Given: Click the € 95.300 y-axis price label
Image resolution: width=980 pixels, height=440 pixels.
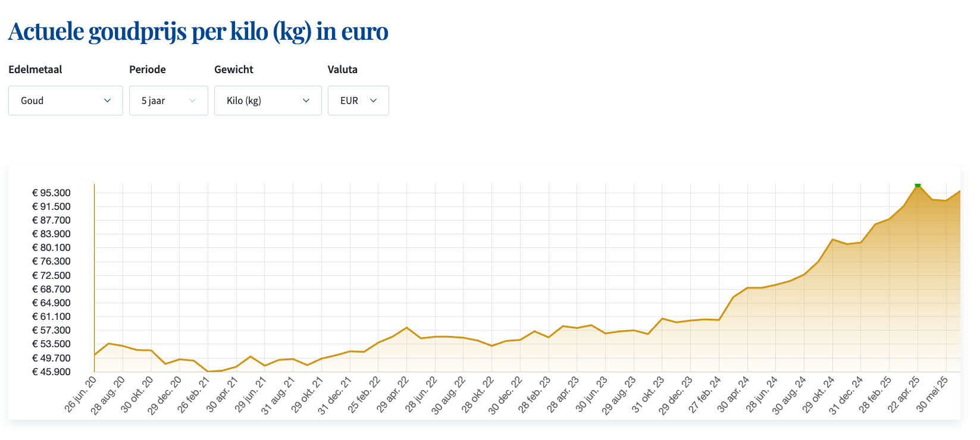Looking at the screenshot, I should click(51, 193).
